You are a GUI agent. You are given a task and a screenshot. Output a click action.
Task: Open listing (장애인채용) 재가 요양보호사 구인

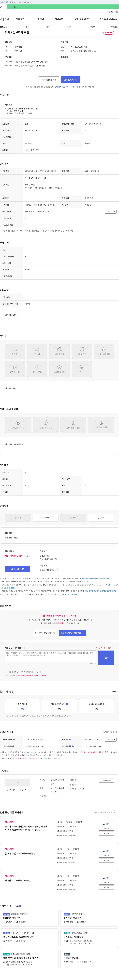pyautogui.click(x=20, y=853)
